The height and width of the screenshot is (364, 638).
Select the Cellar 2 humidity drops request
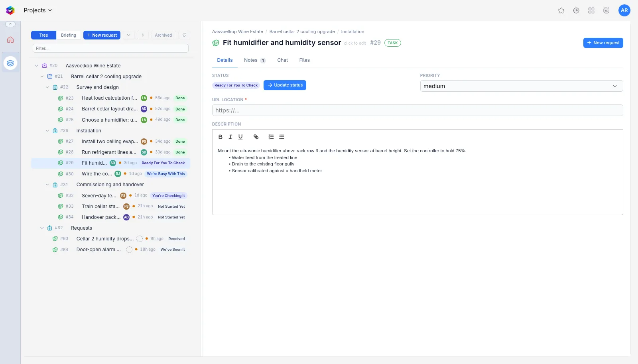click(x=110, y=239)
